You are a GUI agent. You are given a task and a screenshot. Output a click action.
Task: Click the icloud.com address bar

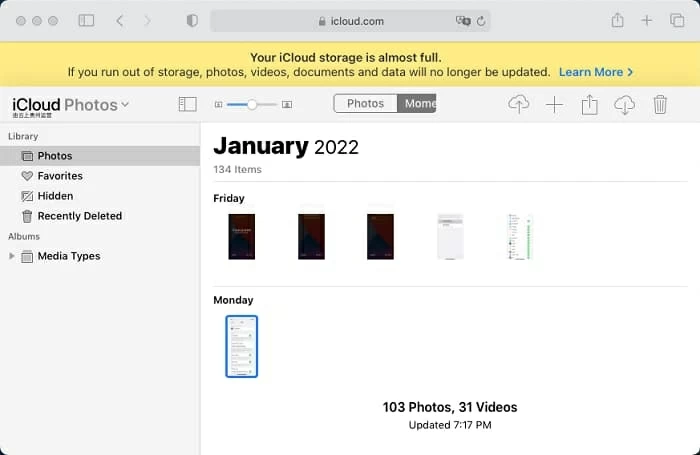pos(350,20)
